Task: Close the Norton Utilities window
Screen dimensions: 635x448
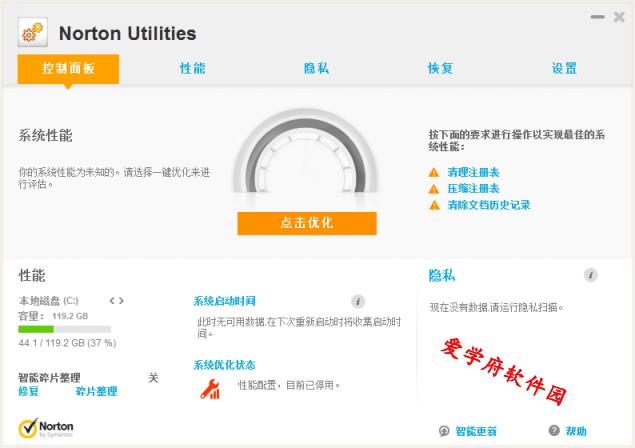Action: click(619, 17)
